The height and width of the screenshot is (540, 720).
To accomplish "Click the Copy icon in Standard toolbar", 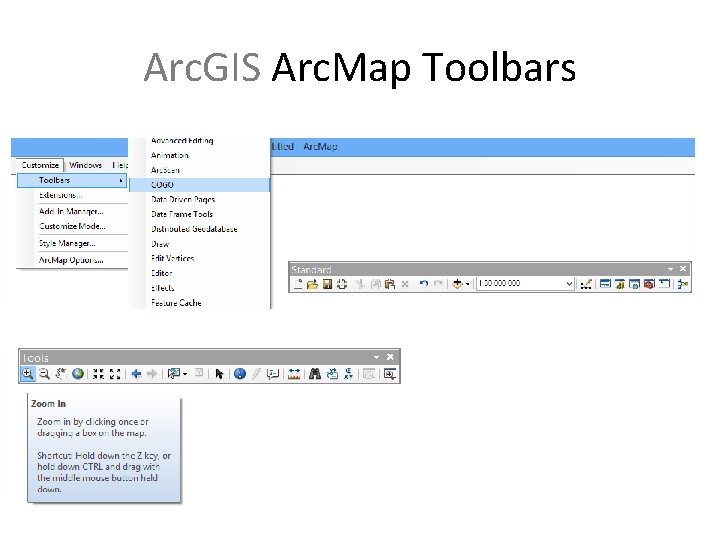I will (376, 284).
